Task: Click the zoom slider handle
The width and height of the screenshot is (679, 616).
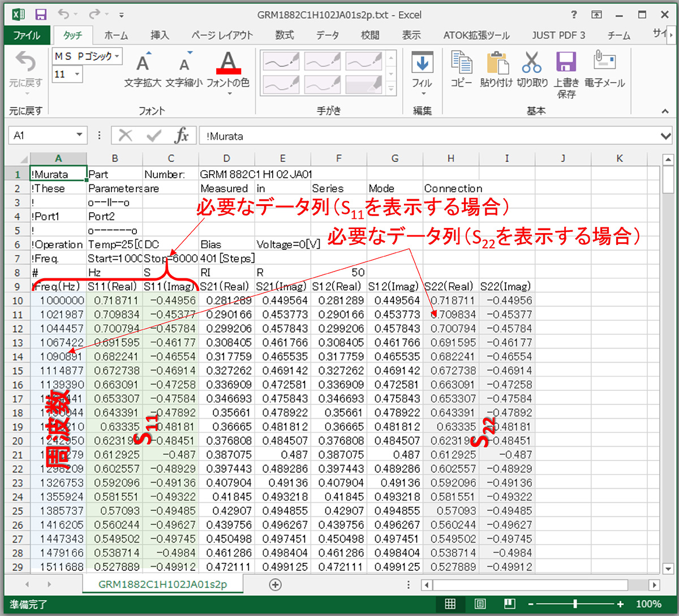Action: coord(575,604)
